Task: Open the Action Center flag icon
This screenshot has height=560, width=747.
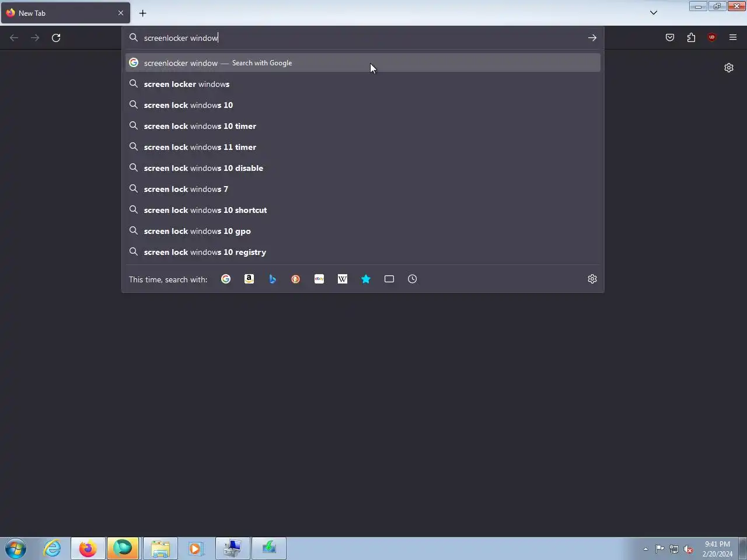Action: point(659,549)
